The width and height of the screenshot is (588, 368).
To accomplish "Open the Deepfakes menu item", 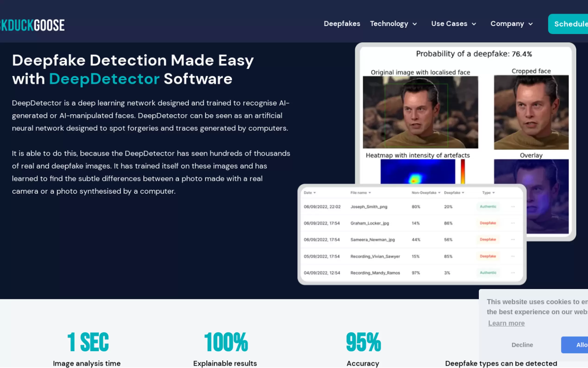I will [x=342, y=24].
